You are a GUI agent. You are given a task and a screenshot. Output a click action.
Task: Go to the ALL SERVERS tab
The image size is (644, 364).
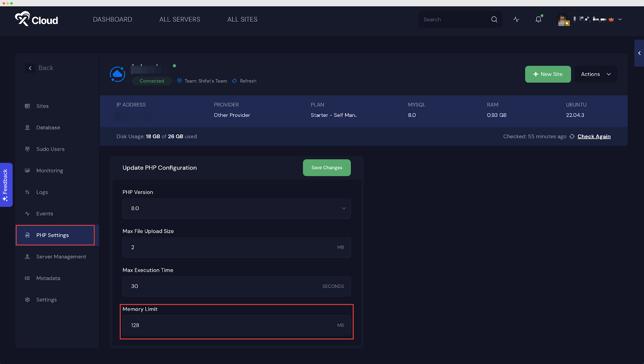180,19
